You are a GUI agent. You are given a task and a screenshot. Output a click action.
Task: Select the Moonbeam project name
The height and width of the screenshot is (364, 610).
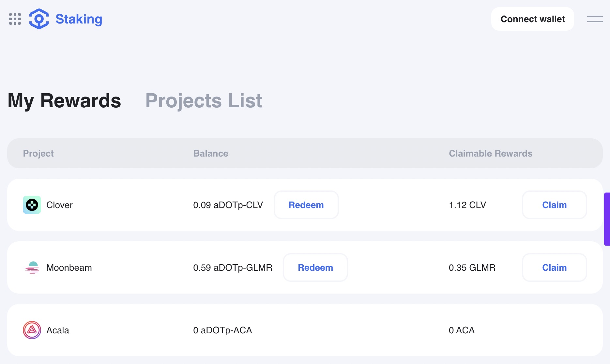coord(69,267)
